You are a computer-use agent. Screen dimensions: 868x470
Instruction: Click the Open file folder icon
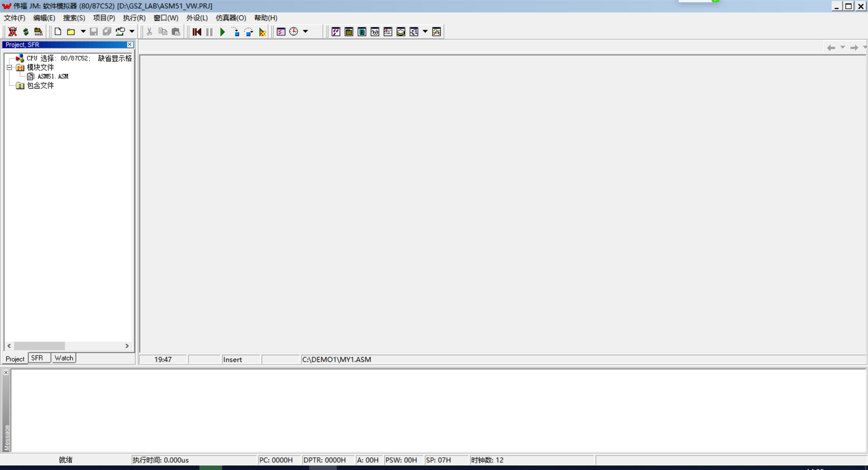point(71,32)
